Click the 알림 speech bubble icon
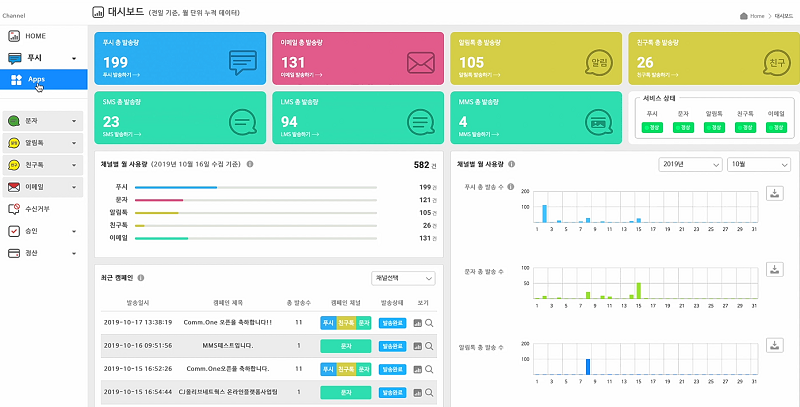This screenshot has height=407, width=800. [x=598, y=64]
